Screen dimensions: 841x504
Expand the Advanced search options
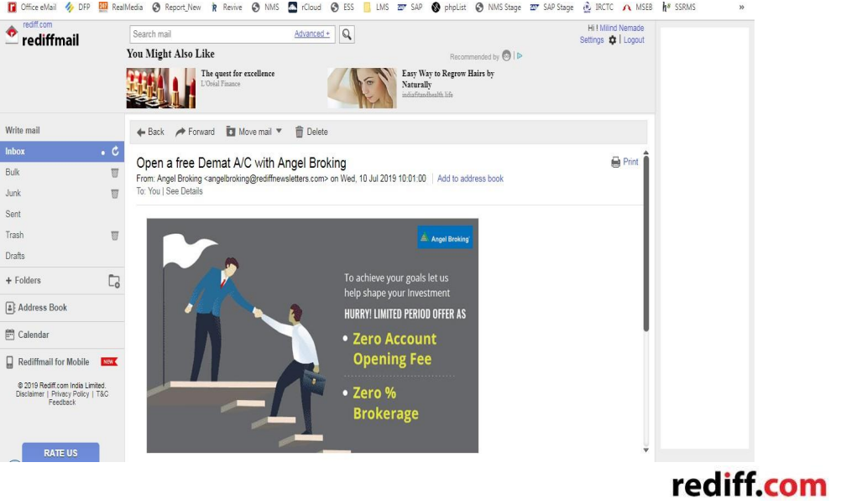click(311, 34)
